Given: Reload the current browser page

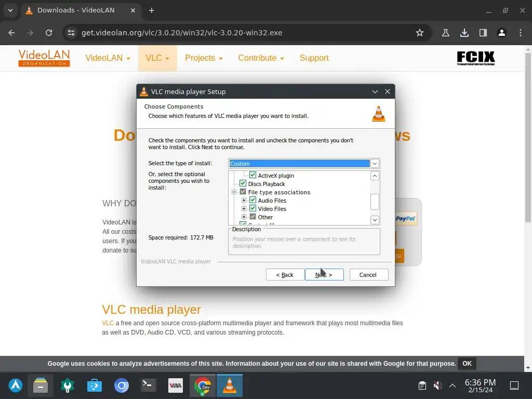Looking at the screenshot, I should pos(49,33).
